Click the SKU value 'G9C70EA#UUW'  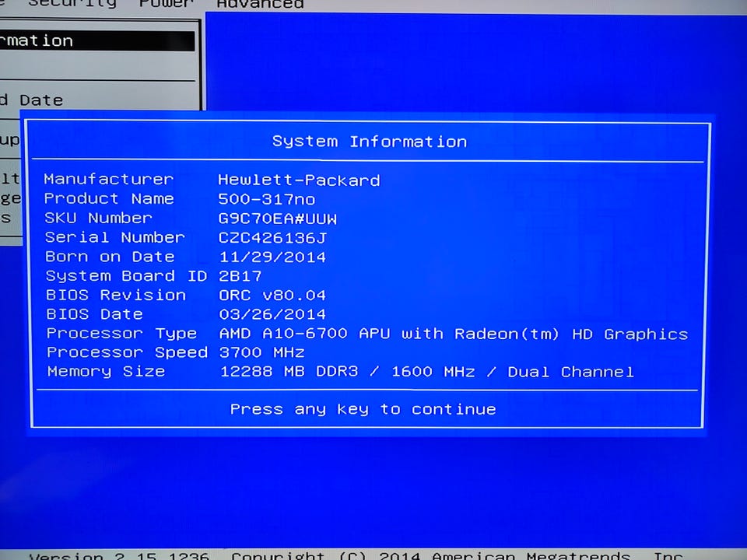tap(278, 219)
